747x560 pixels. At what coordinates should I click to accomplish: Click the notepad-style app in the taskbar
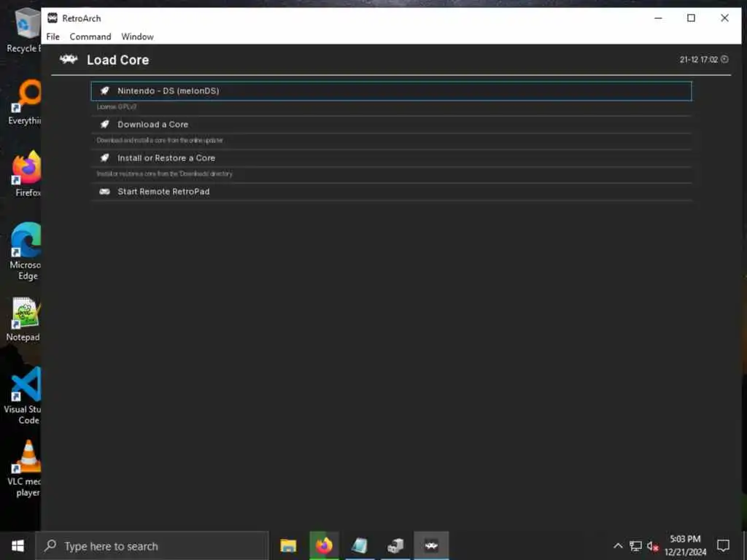(x=360, y=545)
